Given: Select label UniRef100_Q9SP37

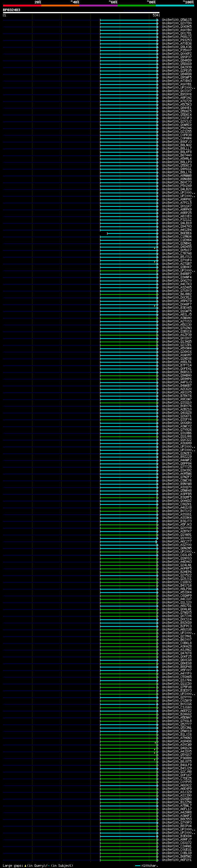Looking at the screenshot, I should tap(177, 57).
